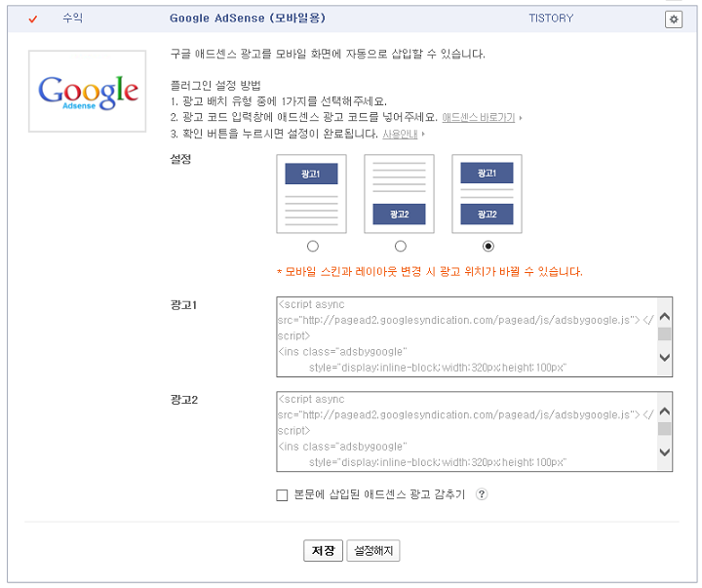Click the orange mobile skin warning text
This screenshot has width=702, height=588.
tap(430, 271)
